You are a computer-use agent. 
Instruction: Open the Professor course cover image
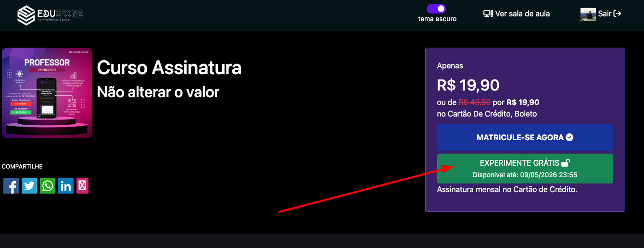[x=47, y=93]
